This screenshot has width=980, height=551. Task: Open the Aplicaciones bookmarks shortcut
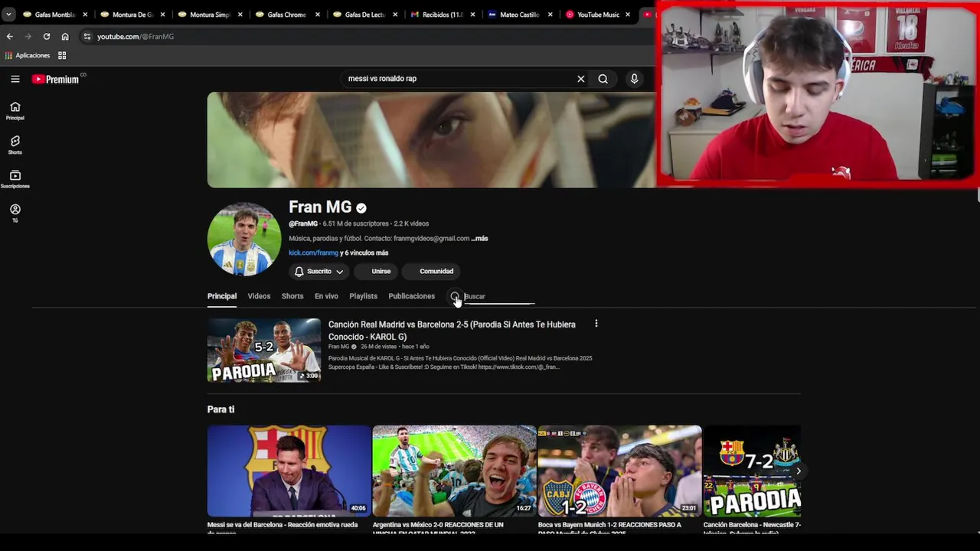(28, 55)
